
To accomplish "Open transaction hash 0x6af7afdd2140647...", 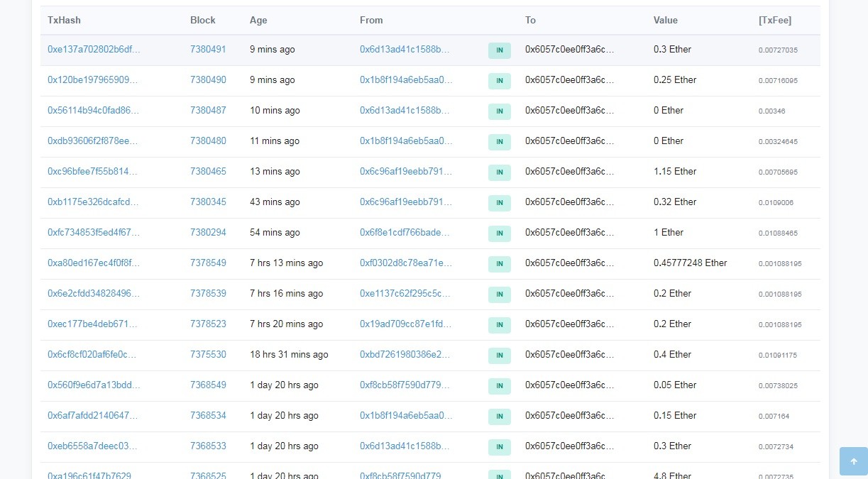I will 93,416.
